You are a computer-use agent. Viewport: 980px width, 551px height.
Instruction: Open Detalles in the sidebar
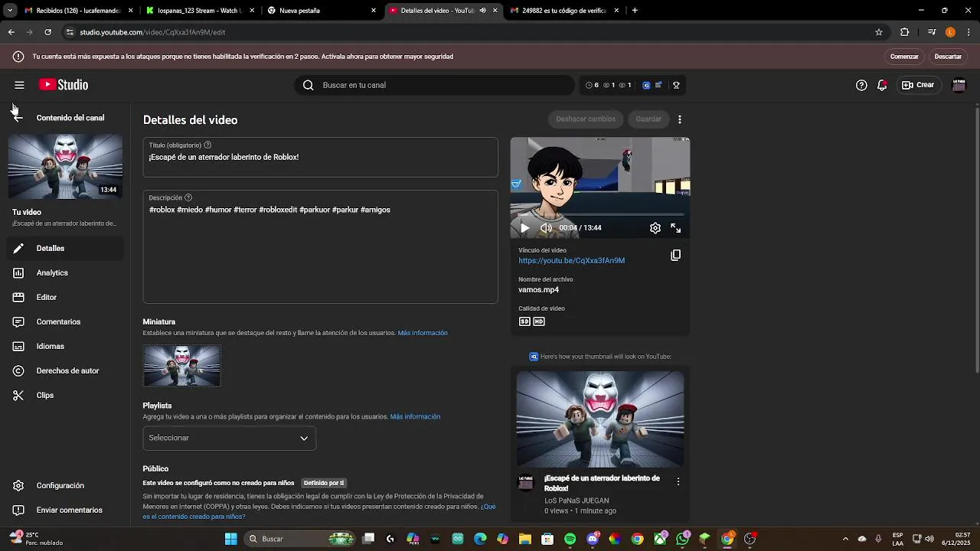coord(65,248)
